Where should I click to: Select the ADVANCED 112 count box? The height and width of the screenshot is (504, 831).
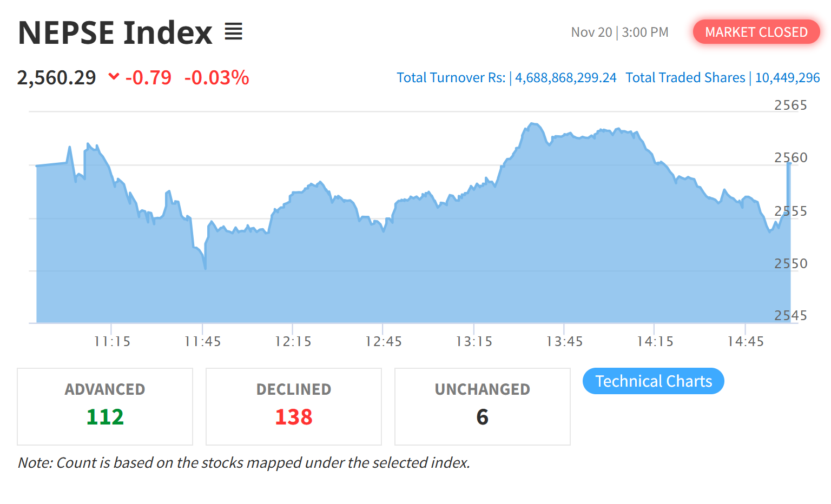pos(105,407)
